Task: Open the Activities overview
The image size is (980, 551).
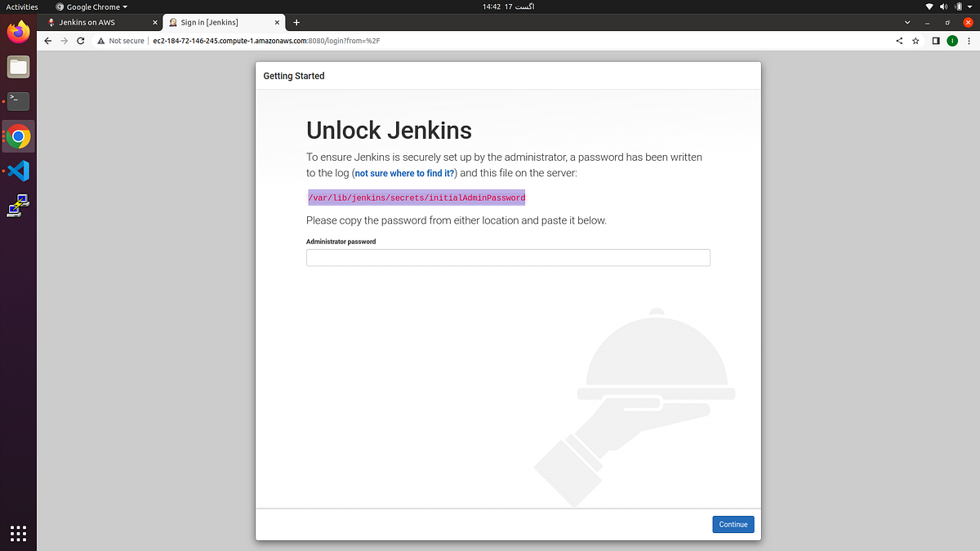Action: [x=22, y=7]
